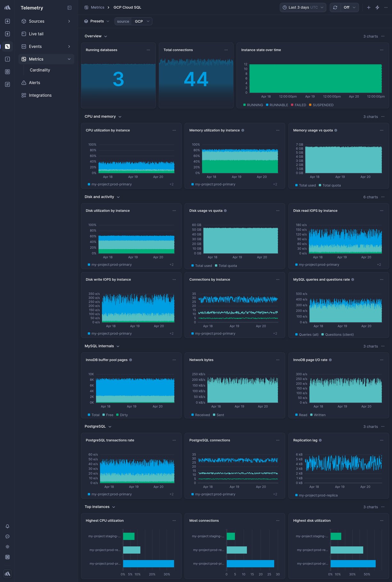Open keyboard shortcuts command icon
The image size is (392, 582).
tap(7, 557)
